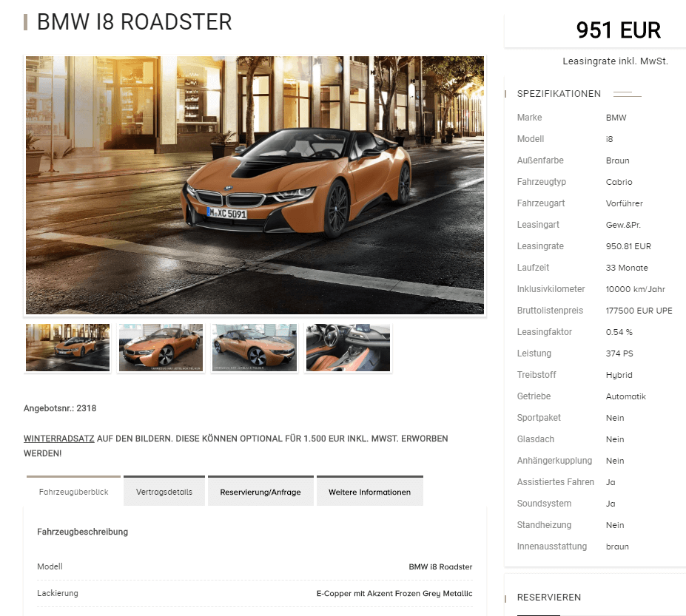The height and width of the screenshot is (616, 686).
Task: Select the third thumbnail, car side view
Action: click(x=254, y=348)
